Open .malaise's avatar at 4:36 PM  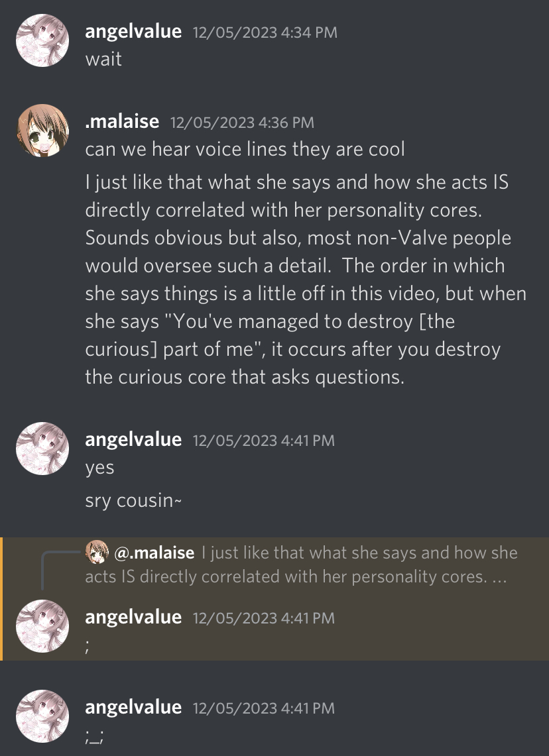pos(42,131)
